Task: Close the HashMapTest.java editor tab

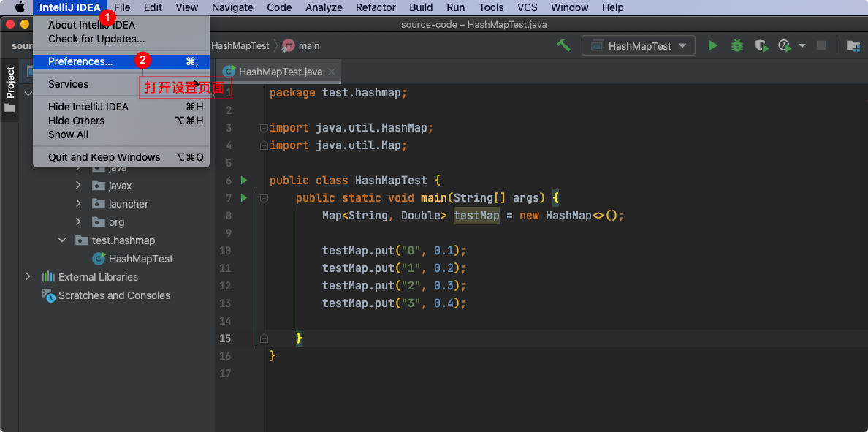Action: (332, 72)
